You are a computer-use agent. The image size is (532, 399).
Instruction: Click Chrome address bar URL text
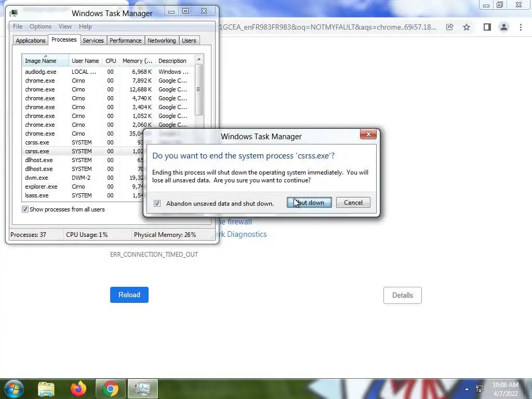pyautogui.click(x=328, y=27)
